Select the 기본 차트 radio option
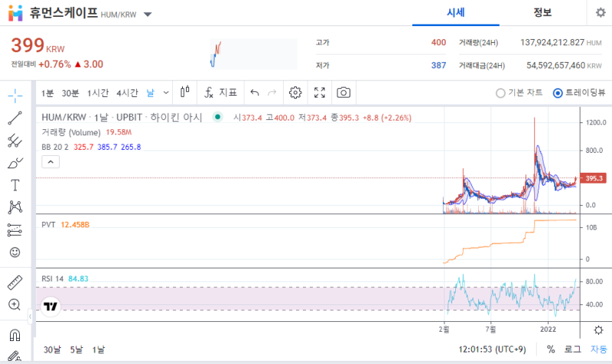 (x=519, y=93)
